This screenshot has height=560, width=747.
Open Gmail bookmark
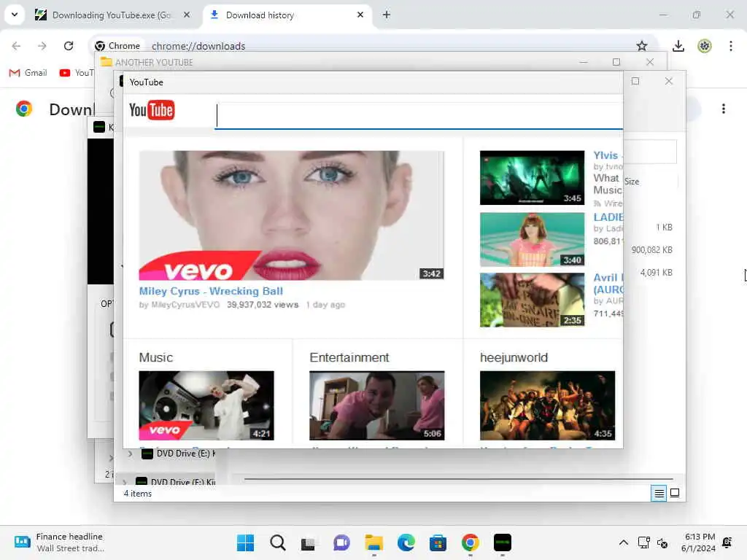click(28, 73)
